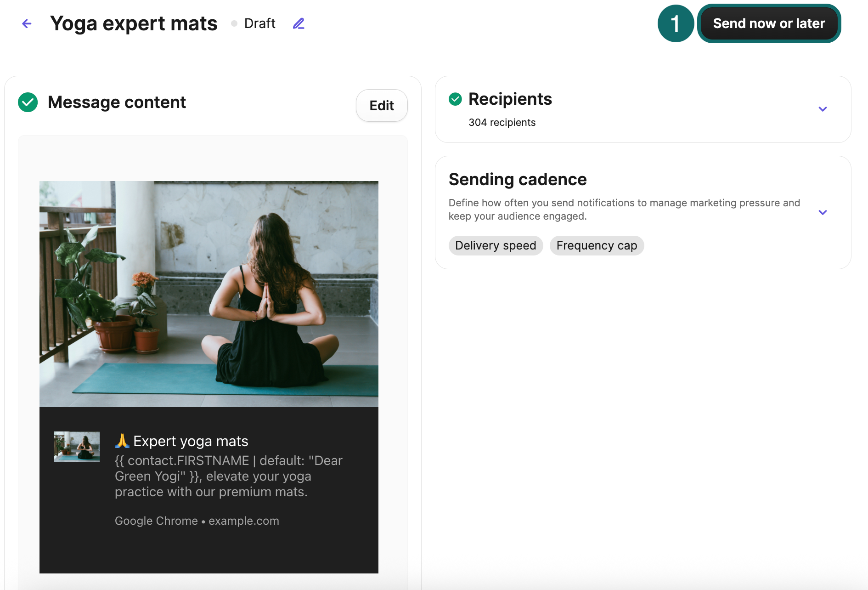Click the grey Draft status dot
This screenshot has height=590, width=868.
(x=234, y=23)
